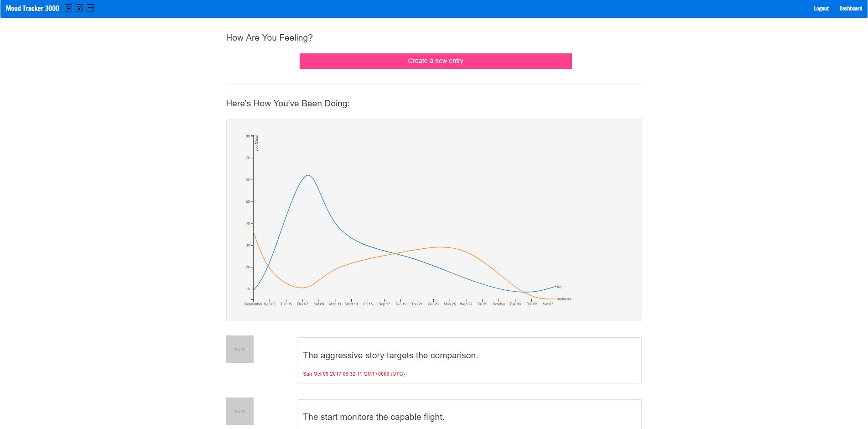The height and width of the screenshot is (429, 868).
Task: Click the laughing face icon in header
Action: (68, 8)
